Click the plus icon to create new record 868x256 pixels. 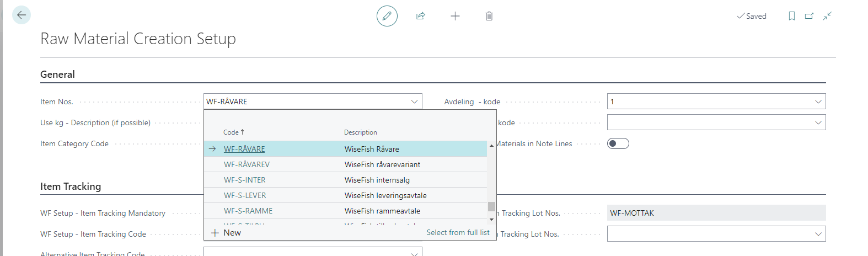[455, 16]
